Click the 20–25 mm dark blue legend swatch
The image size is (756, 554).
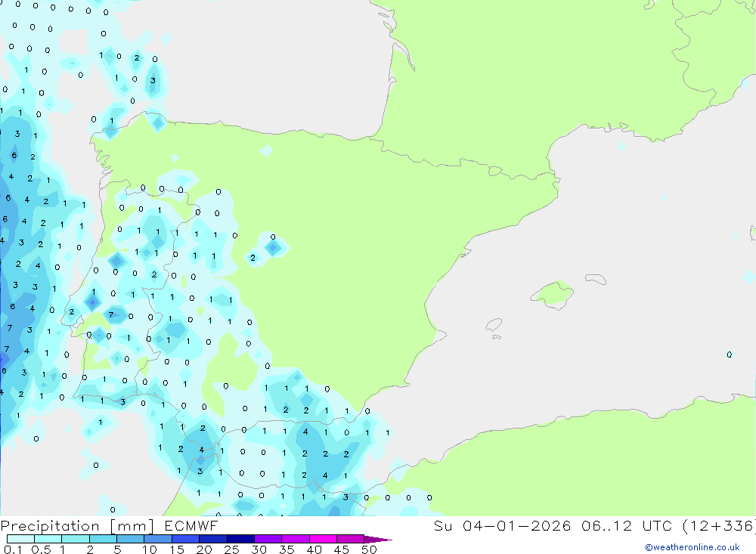tap(213, 539)
